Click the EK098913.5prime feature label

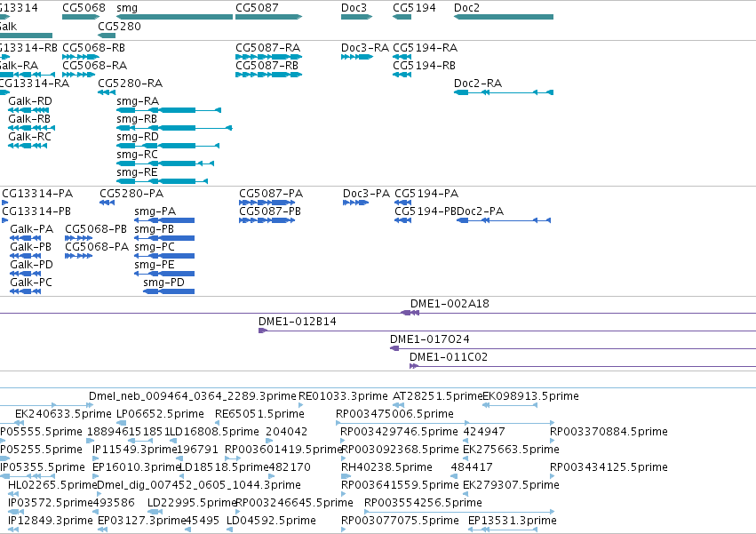click(530, 396)
